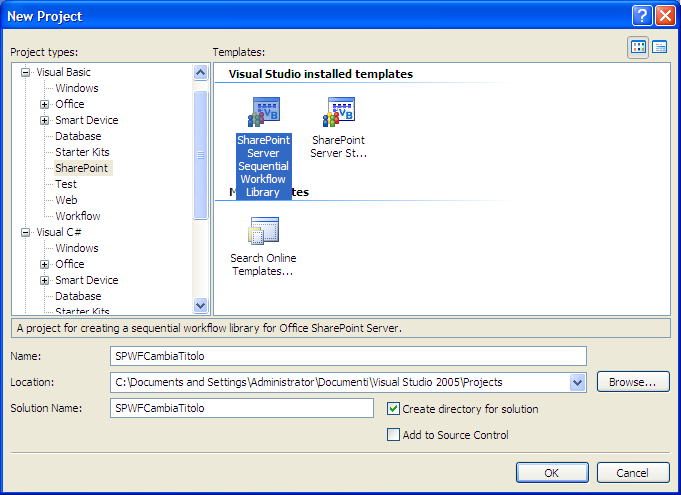The image size is (681, 495).
Task: Click the Visual Studio installed templates header
Action: [x=321, y=74]
